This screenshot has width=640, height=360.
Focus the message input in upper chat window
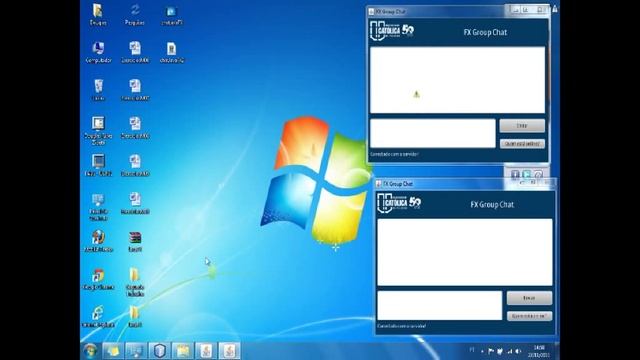coord(433,133)
